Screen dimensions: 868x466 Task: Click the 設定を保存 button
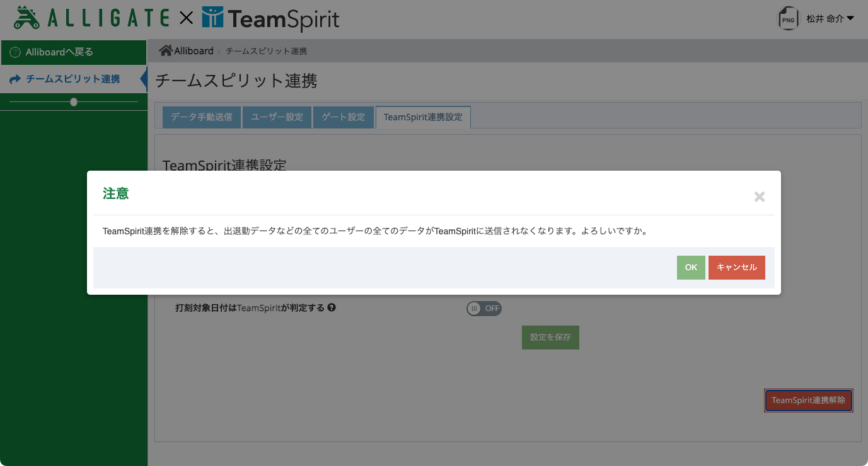(x=550, y=338)
